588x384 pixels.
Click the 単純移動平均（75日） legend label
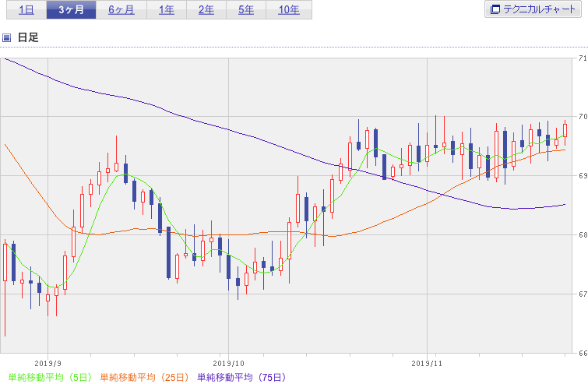pyautogui.click(x=242, y=377)
